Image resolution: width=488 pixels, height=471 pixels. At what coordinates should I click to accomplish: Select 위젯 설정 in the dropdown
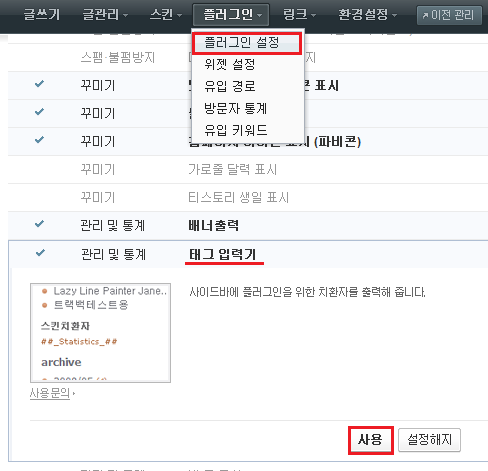[x=230, y=64]
